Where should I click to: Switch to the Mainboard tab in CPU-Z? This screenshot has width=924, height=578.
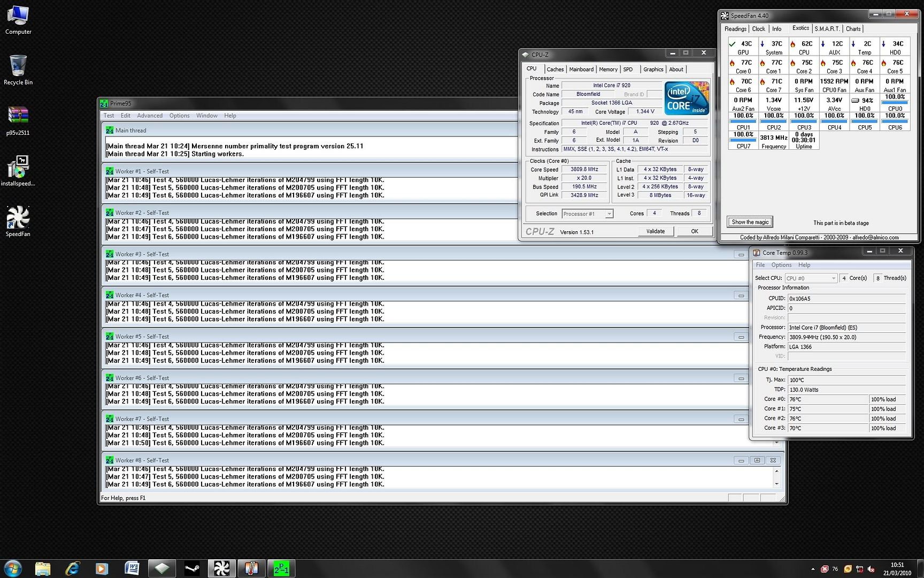click(581, 70)
